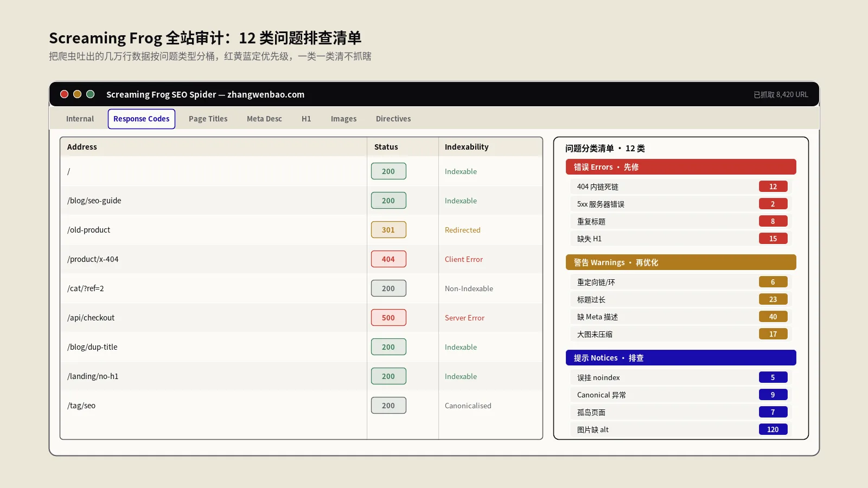Click the 404 status badge
This screenshot has height=488, width=868.
[388, 259]
